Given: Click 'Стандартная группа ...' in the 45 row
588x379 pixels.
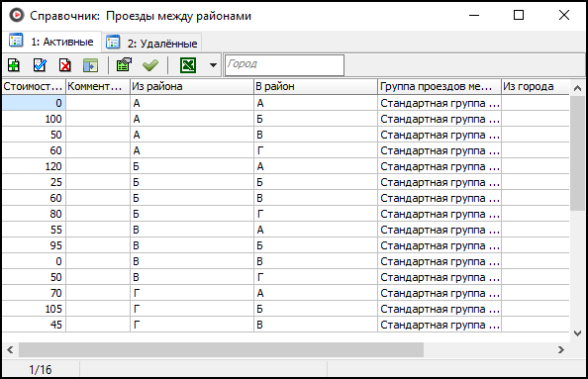Looking at the screenshot, I should (440, 325).
